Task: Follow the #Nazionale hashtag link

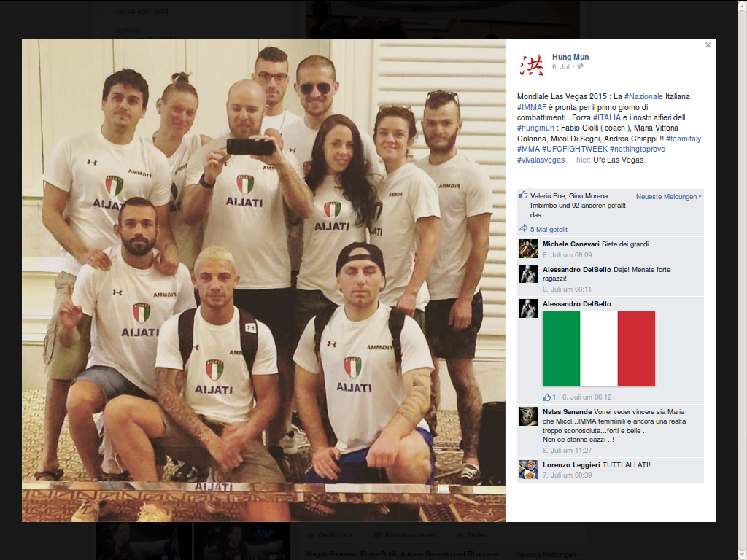Action: [643, 96]
